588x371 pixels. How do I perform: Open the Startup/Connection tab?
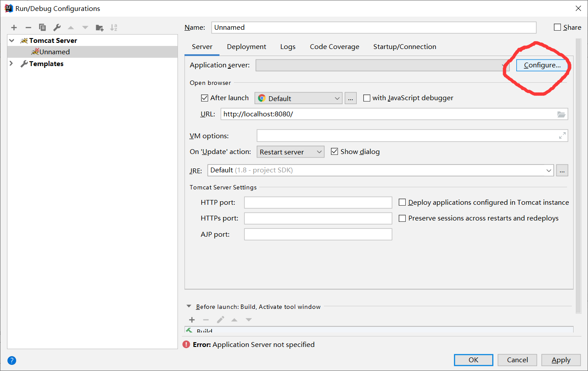coord(405,47)
